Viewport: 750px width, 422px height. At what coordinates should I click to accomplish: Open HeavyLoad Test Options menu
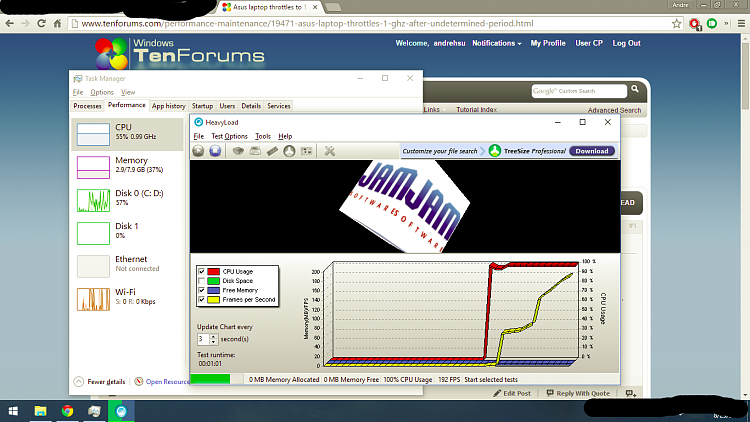[229, 136]
